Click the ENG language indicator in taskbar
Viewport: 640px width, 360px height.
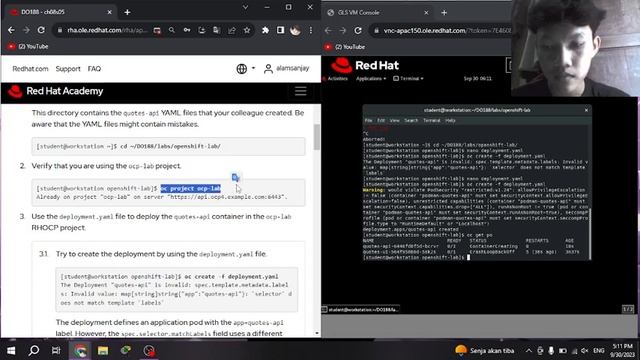599,351
